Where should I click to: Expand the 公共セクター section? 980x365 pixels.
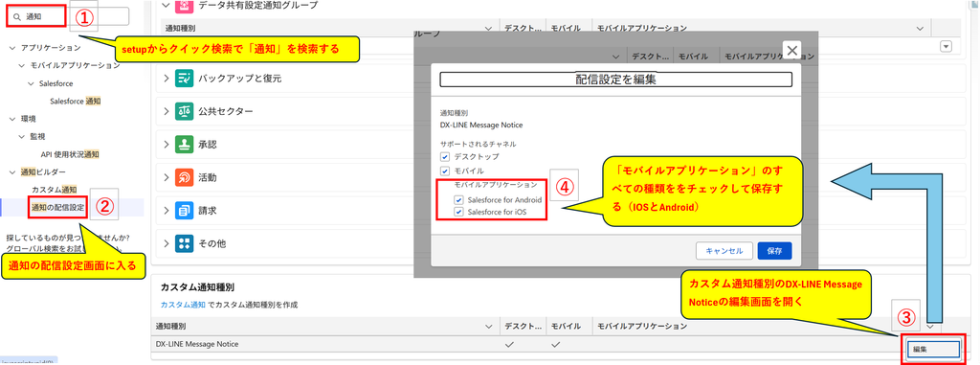point(167,111)
